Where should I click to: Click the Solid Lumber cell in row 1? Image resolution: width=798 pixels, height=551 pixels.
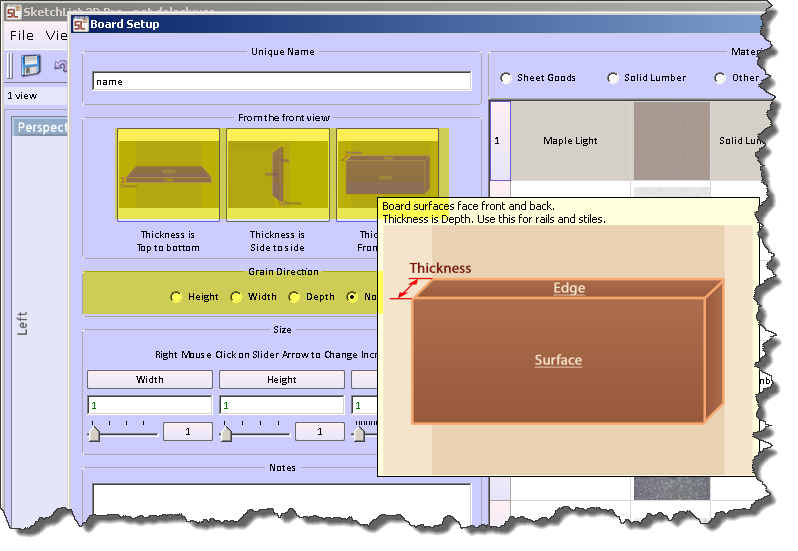click(x=739, y=141)
